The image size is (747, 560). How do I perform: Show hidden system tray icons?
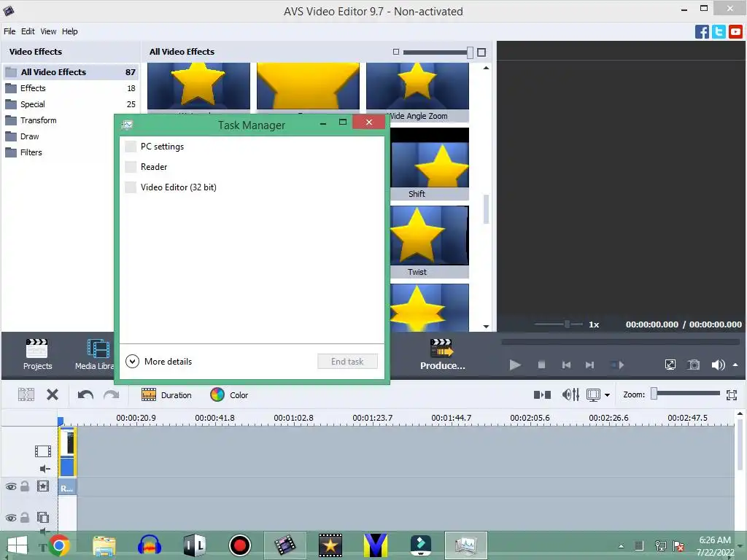click(x=621, y=546)
